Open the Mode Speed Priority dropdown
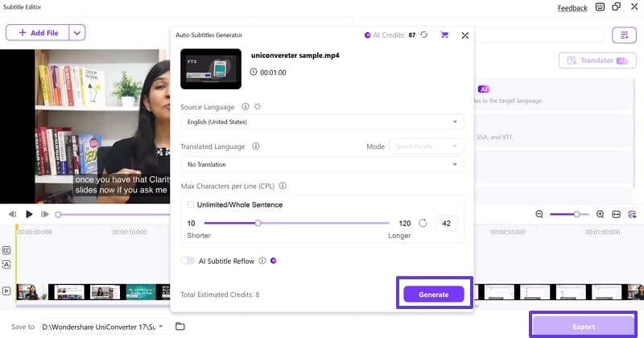The image size is (644, 338). (x=427, y=146)
